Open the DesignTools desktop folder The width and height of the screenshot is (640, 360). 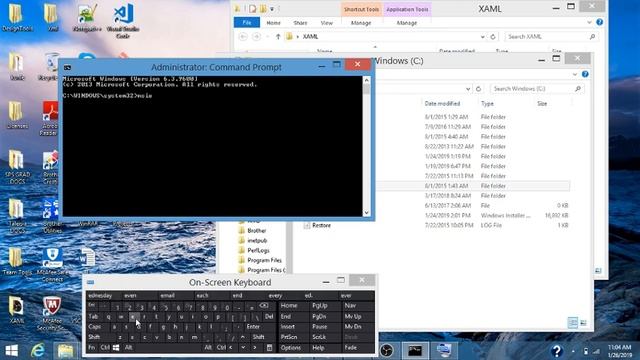[x=17, y=17]
